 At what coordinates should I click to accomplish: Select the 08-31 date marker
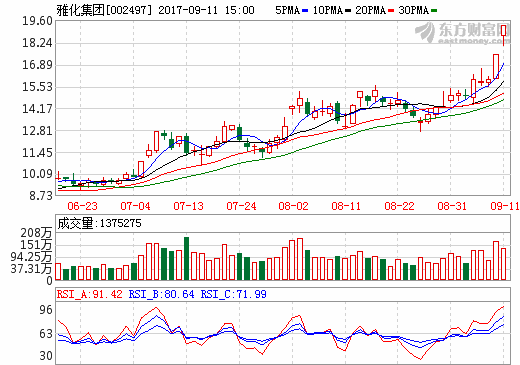point(452,206)
